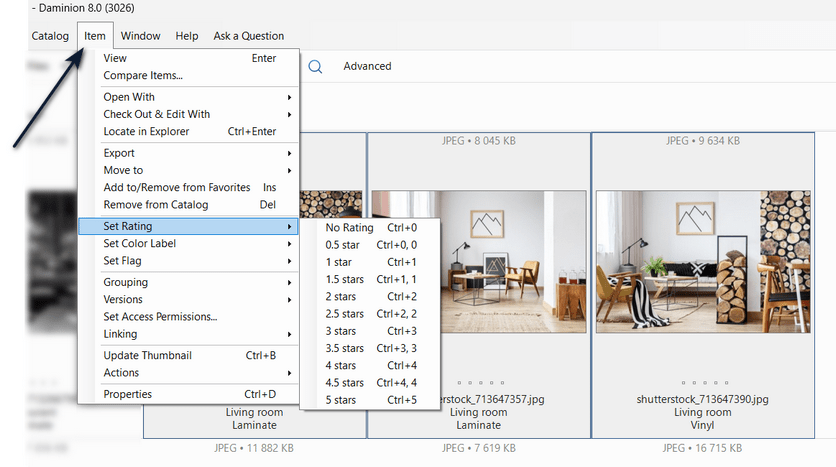Expand the Set Flag submenu
The image size is (836, 467).
pos(122,261)
